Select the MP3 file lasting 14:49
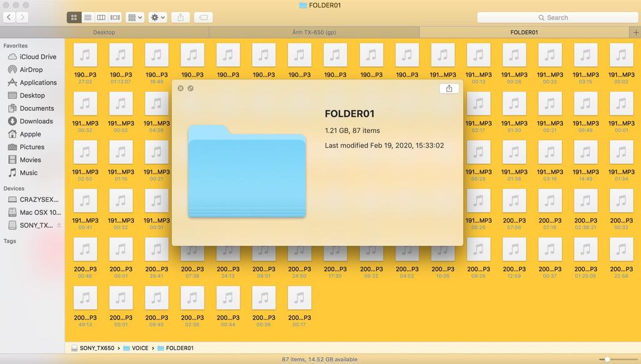 [x=585, y=153]
